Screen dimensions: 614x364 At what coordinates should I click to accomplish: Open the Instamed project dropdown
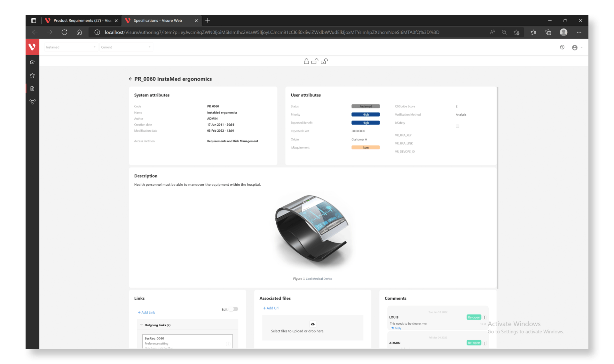(x=71, y=47)
